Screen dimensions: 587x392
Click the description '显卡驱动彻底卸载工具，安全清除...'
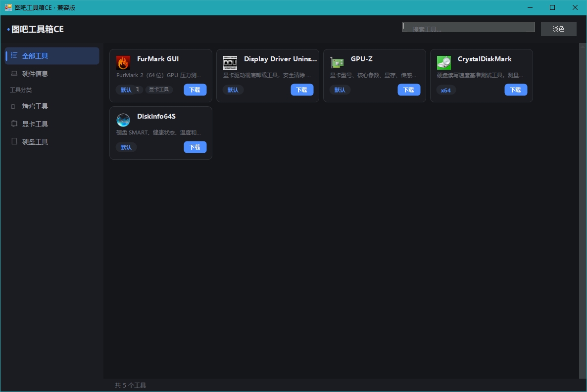point(267,75)
